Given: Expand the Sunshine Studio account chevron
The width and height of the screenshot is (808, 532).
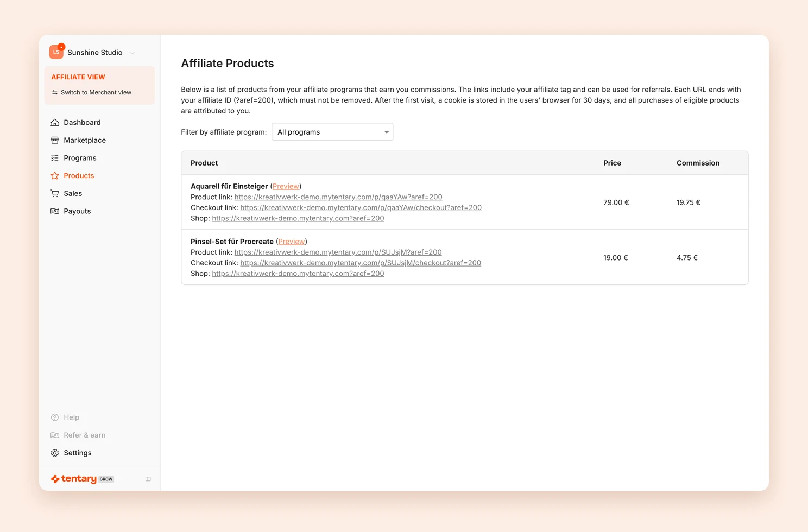Looking at the screenshot, I should point(132,53).
